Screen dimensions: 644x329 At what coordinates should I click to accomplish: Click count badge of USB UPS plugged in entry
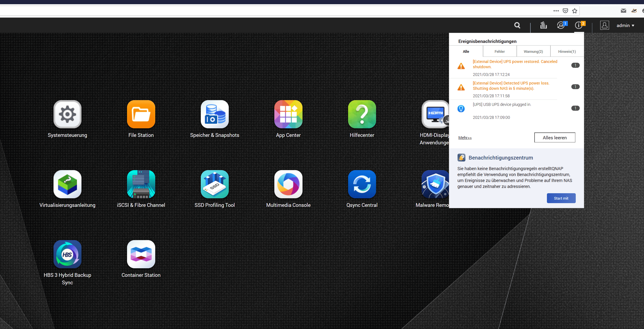tap(575, 108)
